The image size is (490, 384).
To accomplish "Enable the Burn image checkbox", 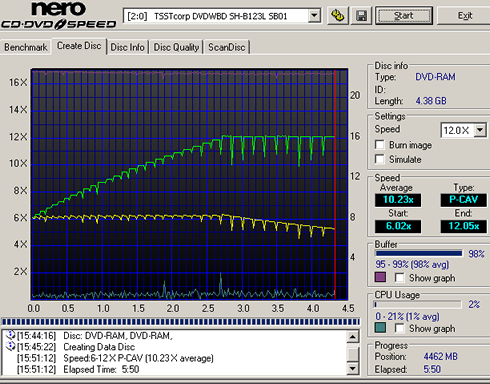I will coord(379,145).
